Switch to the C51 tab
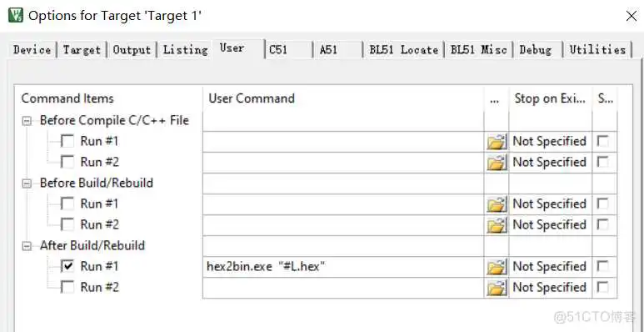The image size is (644, 332). [289, 50]
